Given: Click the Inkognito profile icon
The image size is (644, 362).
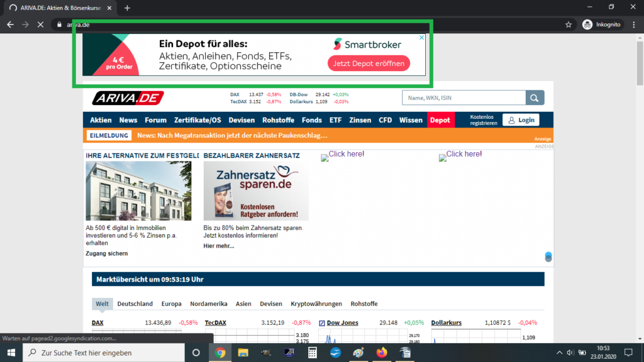Looking at the screenshot, I should coord(587,25).
